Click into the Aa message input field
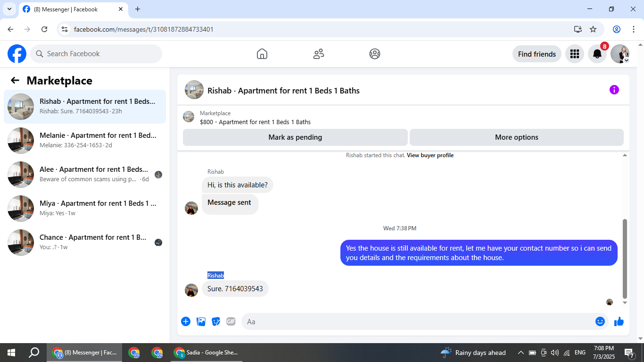The image size is (644, 362). 417,321
